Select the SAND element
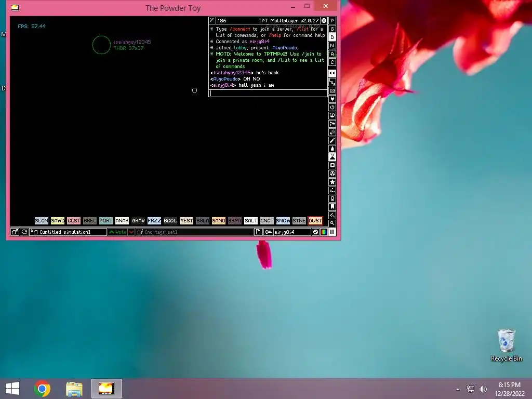Screen dimensions: 532x399 [x=219, y=220]
